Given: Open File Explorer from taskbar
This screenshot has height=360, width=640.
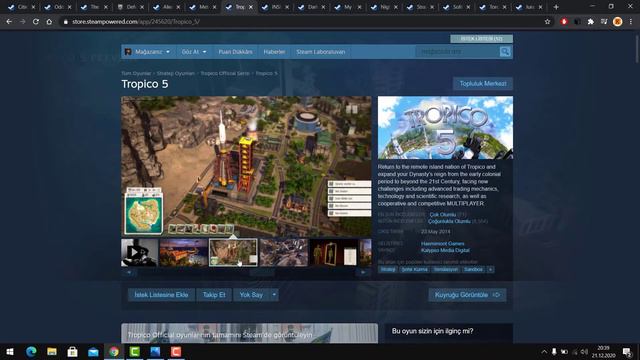Looking at the screenshot, I should [x=52, y=351].
